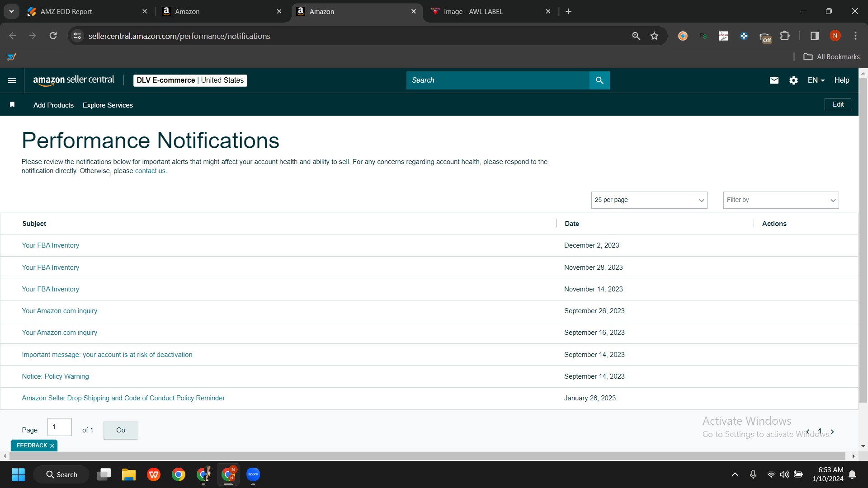Image resolution: width=868 pixels, height=488 pixels.
Task: Open the Chrome three-dot menu
Action: (x=855, y=36)
